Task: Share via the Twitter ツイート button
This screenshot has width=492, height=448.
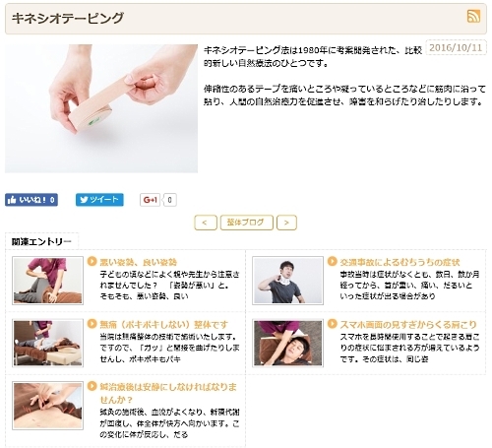Action: click(99, 200)
